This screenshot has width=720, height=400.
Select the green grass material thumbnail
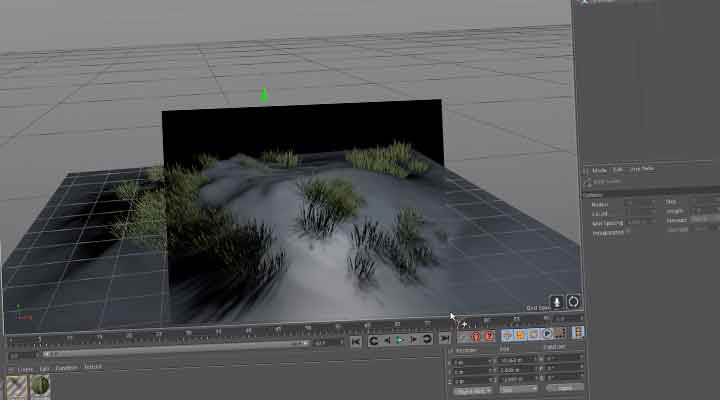pos(40,386)
